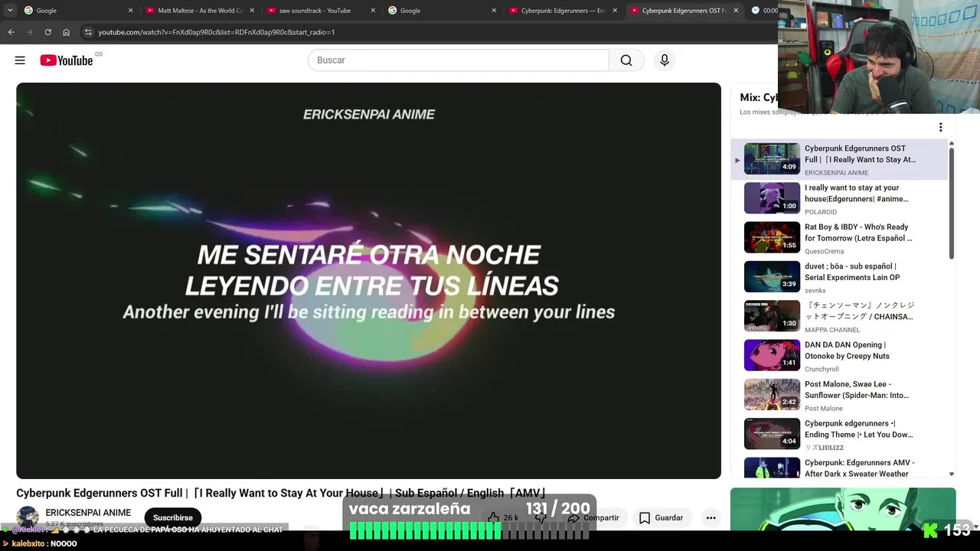Click the Compartir share button

coord(593,518)
